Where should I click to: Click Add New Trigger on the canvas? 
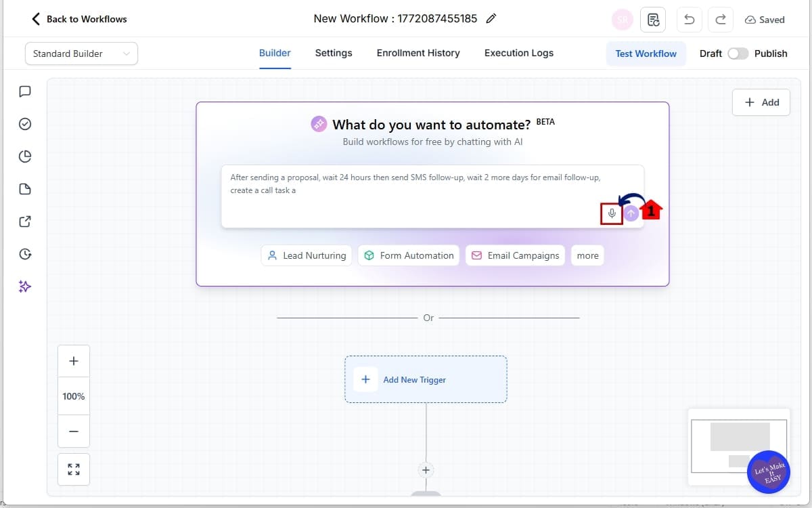tap(415, 379)
